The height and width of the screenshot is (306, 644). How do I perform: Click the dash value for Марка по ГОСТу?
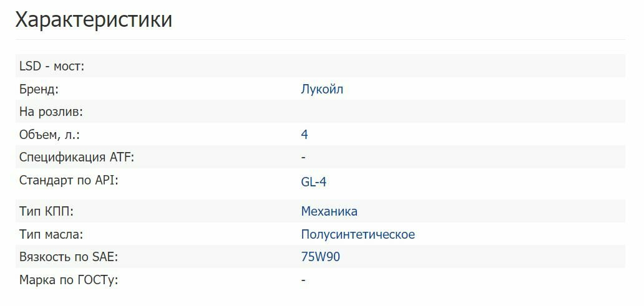coord(303,280)
